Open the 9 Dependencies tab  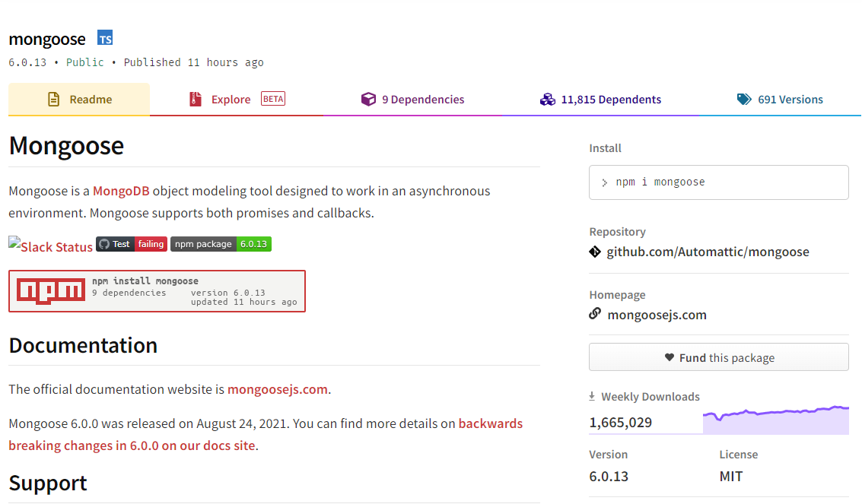click(412, 100)
